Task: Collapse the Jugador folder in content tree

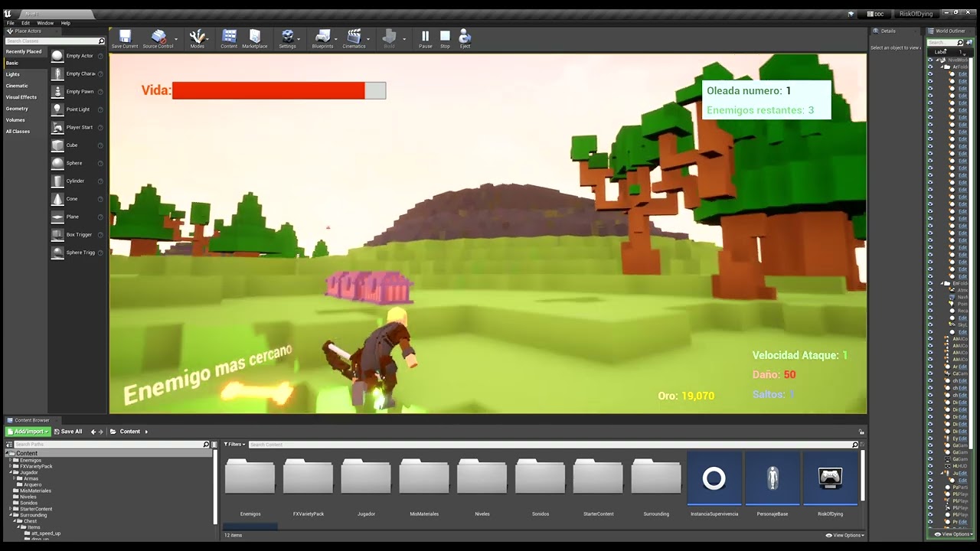Action: pos(11,472)
